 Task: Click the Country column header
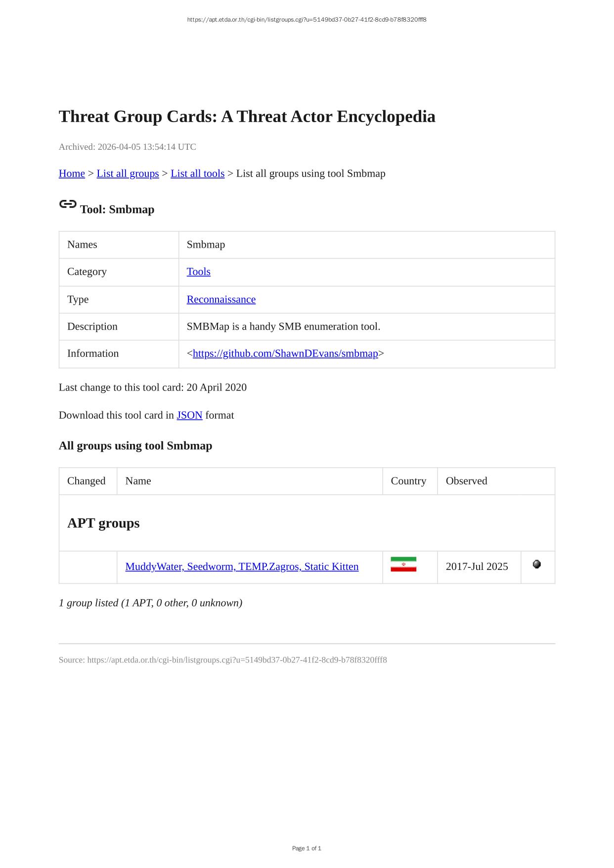(408, 481)
